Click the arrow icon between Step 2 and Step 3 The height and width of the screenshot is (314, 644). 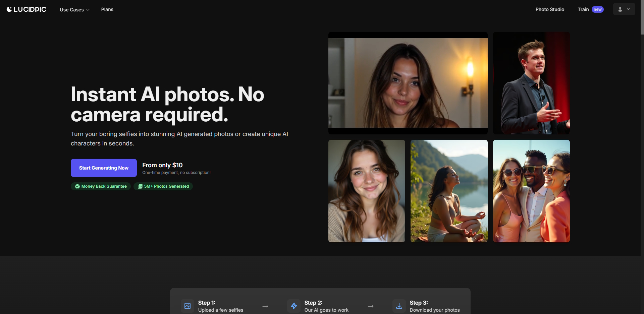(x=371, y=306)
